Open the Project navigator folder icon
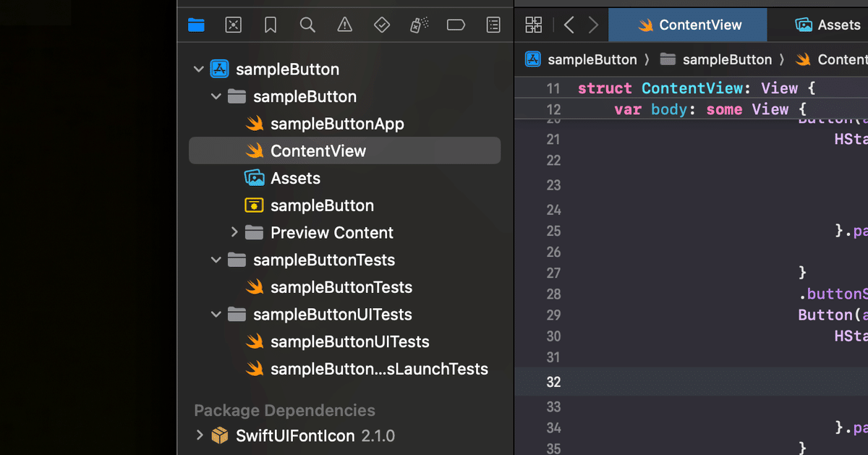 (196, 25)
